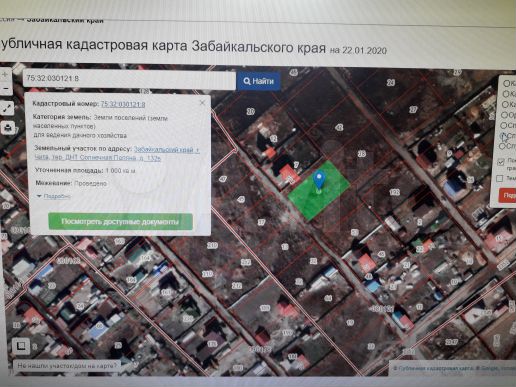Click parcel labeled 27 on the map

[x=413, y=109]
